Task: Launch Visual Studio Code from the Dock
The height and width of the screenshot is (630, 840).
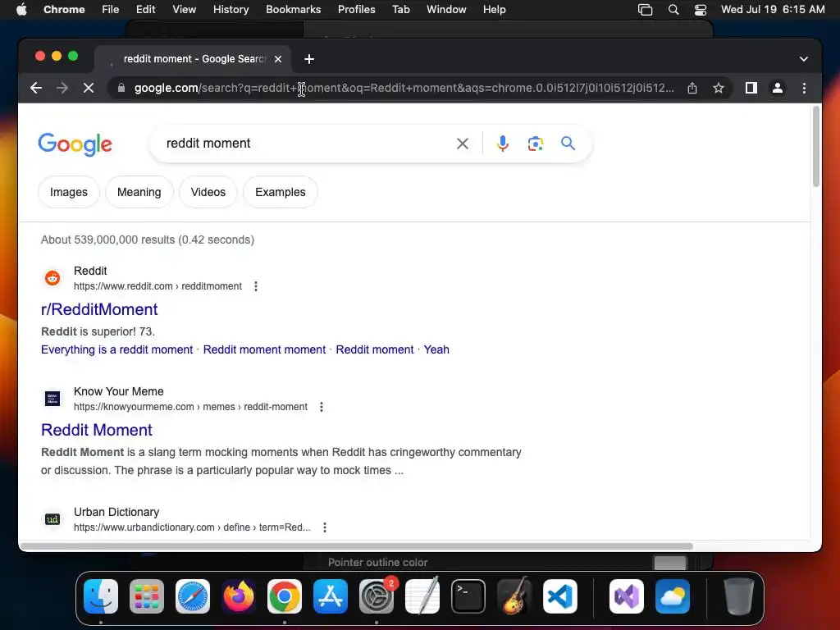Action: pos(560,596)
